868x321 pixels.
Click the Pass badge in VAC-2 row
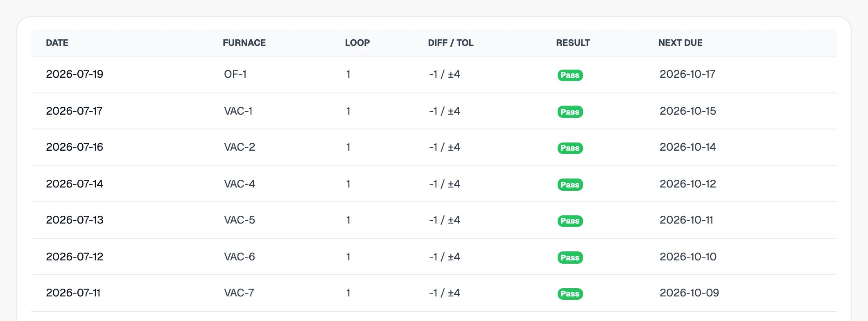(x=570, y=148)
